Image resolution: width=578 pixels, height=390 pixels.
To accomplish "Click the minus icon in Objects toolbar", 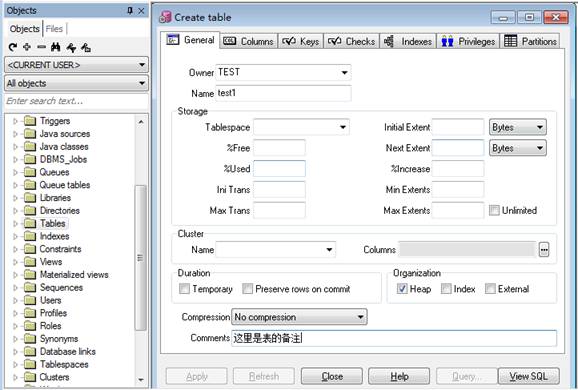I will click(41, 47).
